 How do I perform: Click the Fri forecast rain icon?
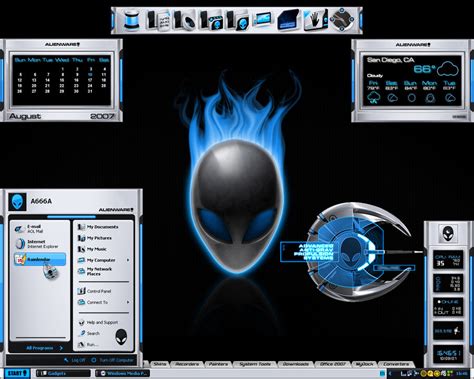tap(373, 98)
